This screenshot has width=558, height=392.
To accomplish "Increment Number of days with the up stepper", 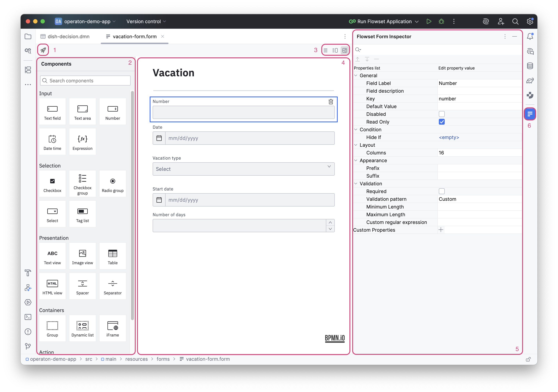I will tap(330, 222).
